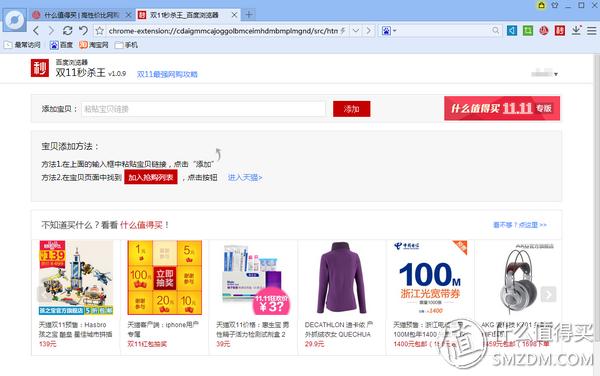Click the 加入抢购列表 red button

pyautogui.click(x=151, y=177)
